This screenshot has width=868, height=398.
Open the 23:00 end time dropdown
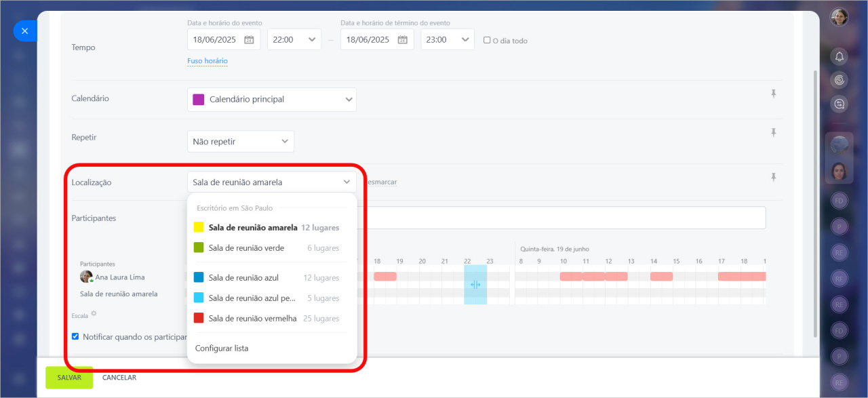[448, 39]
